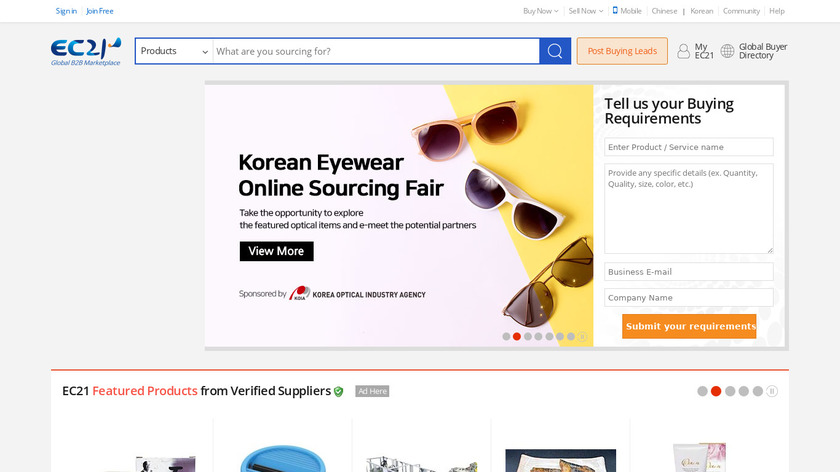Select the sixth banner slide dot
The width and height of the screenshot is (840, 472).
click(x=560, y=336)
